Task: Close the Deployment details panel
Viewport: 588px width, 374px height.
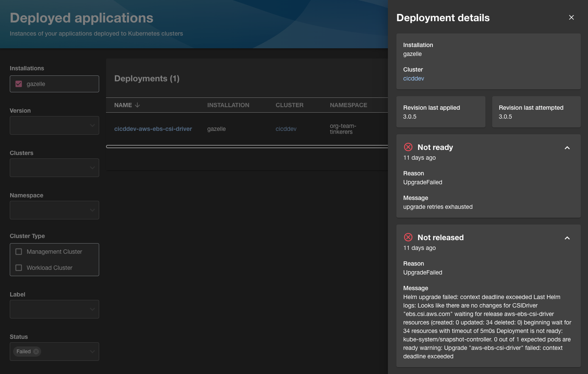Action: coord(571,17)
